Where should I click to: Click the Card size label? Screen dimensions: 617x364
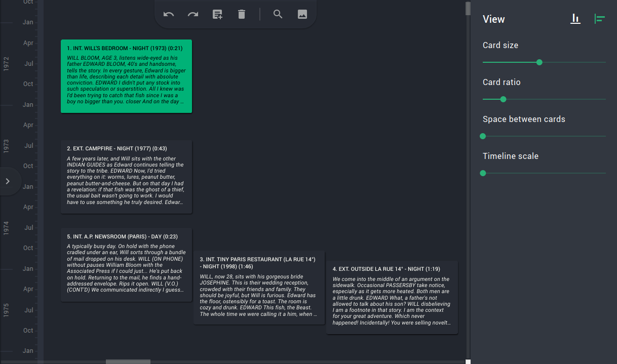500,45
